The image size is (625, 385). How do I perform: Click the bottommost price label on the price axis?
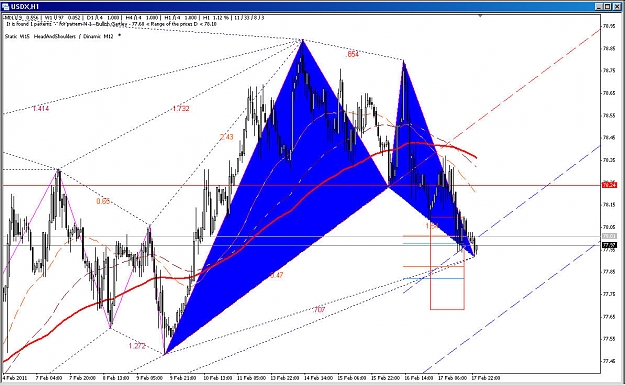point(608,361)
